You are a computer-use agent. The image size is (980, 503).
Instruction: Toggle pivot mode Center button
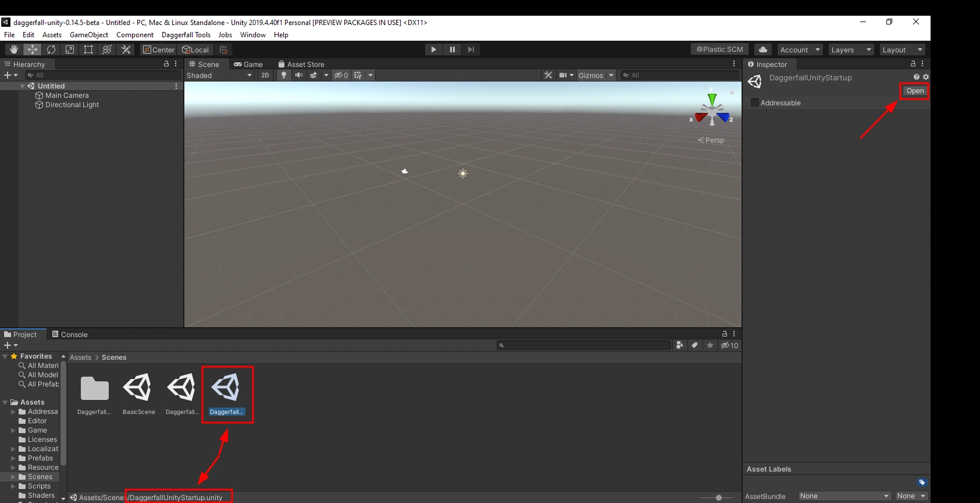point(159,49)
